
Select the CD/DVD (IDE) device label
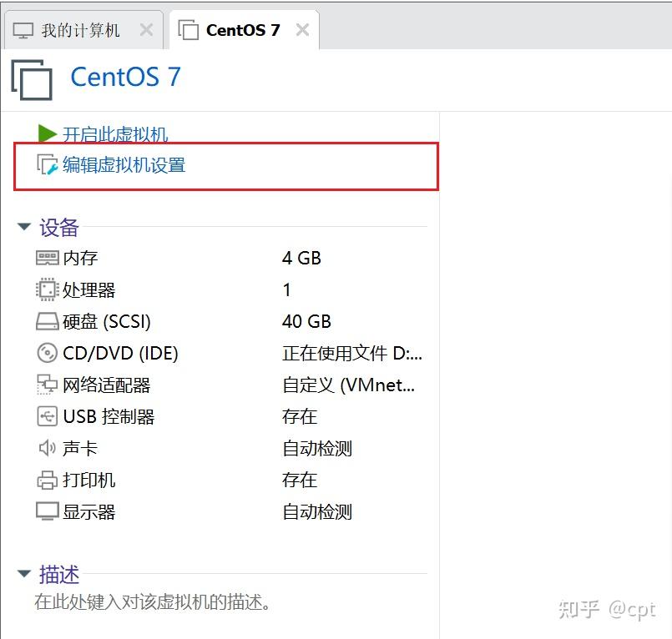tap(120, 353)
